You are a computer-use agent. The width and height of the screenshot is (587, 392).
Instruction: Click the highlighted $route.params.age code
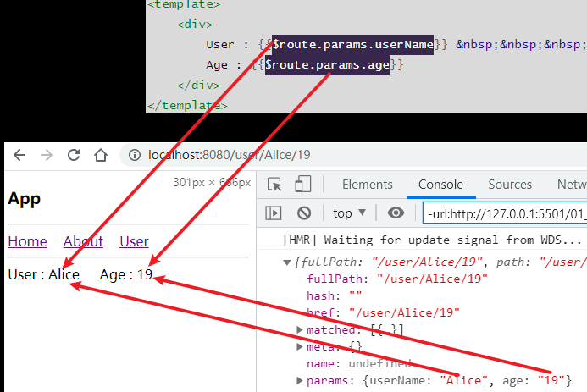pyautogui.click(x=327, y=64)
